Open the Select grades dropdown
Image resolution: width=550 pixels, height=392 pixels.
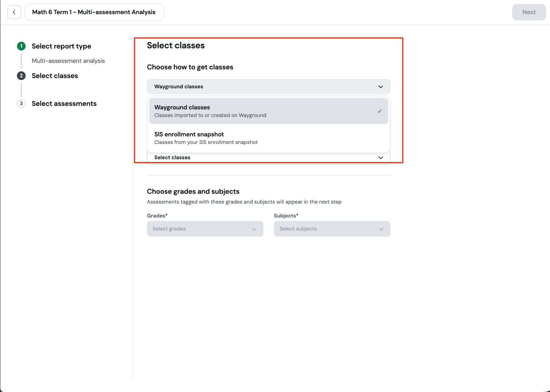pyautogui.click(x=205, y=229)
